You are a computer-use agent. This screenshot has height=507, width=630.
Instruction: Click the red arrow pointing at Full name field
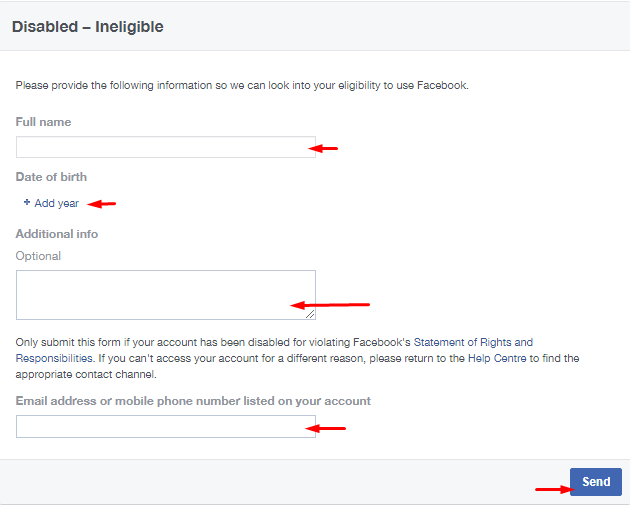pyautogui.click(x=323, y=149)
